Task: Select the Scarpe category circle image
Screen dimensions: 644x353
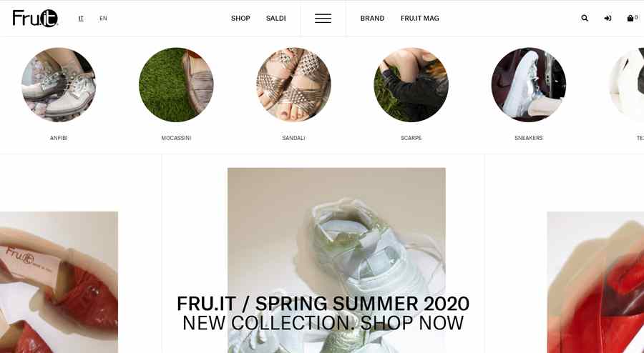Action: click(411, 85)
